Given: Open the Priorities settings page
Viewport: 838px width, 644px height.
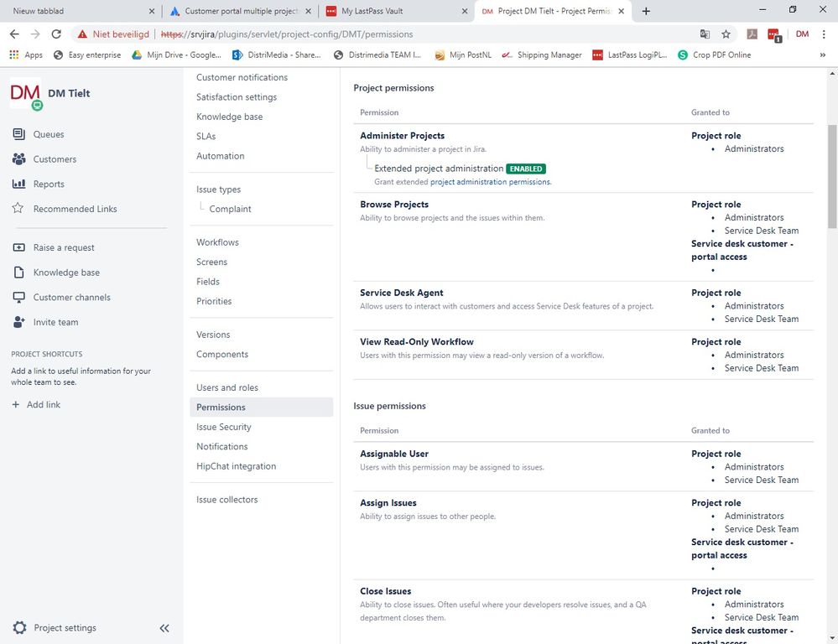Looking at the screenshot, I should [x=214, y=301].
